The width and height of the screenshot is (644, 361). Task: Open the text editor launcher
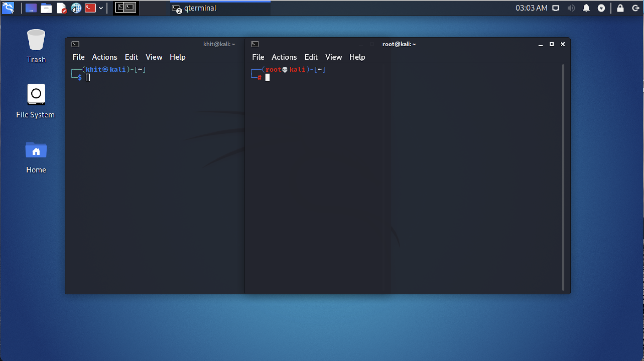click(61, 8)
